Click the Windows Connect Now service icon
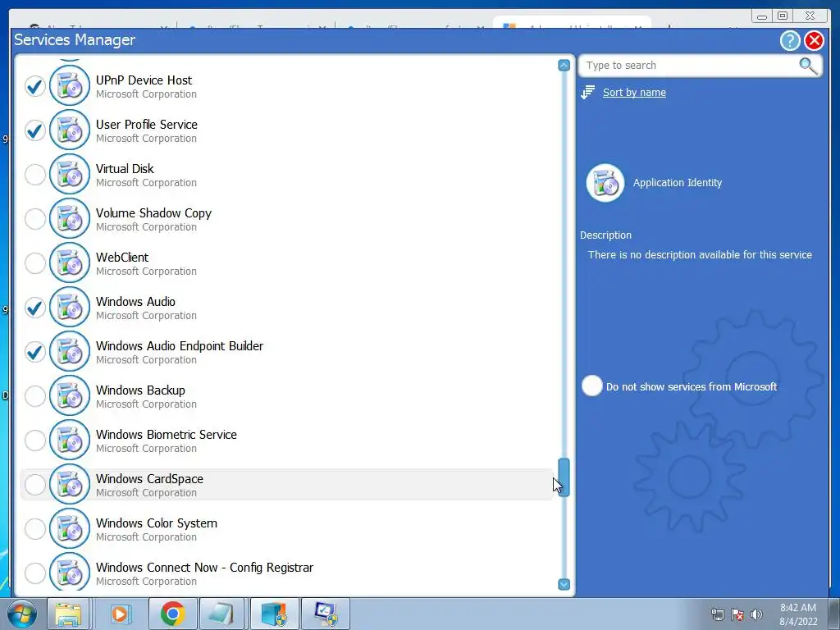This screenshot has width=840, height=630. tap(70, 573)
